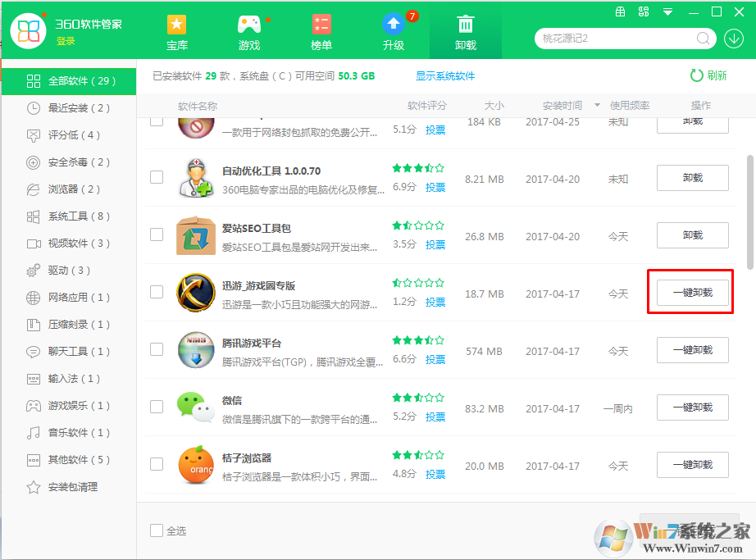Open 安装包清理 cleanup entry
Screen dimensions: 756x560
click(x=69, y=487)
